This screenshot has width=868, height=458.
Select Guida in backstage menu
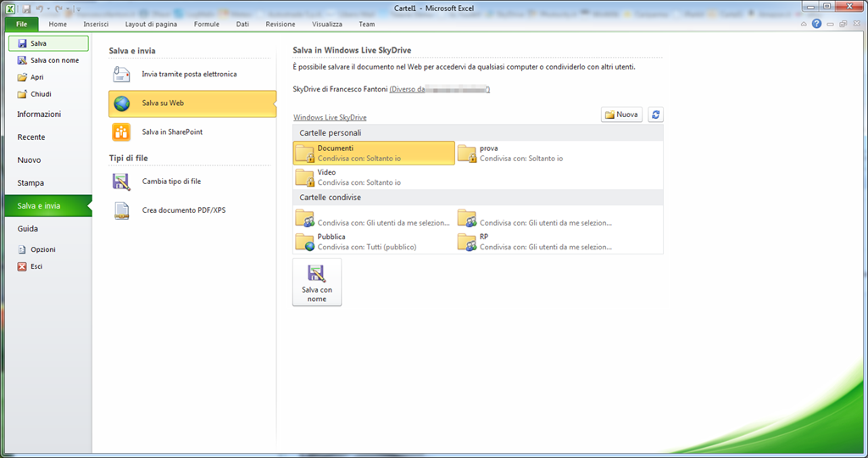(48, 229)
